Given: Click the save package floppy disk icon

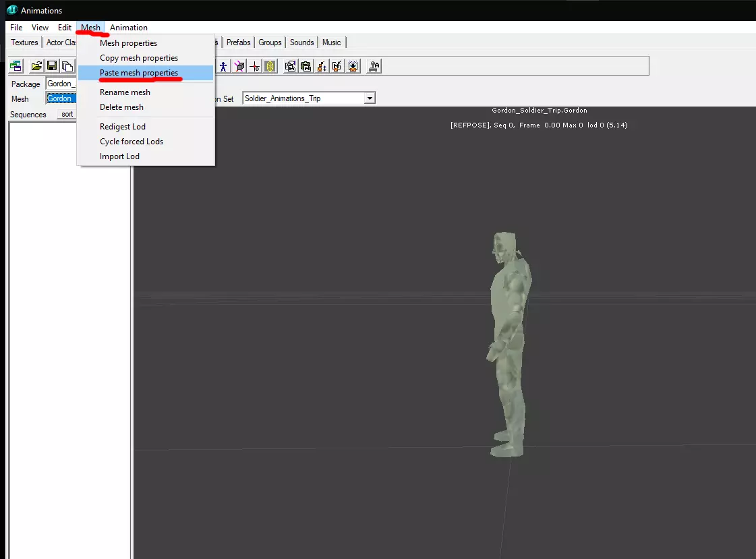Looking at the screenshot, I should (52, 66).
